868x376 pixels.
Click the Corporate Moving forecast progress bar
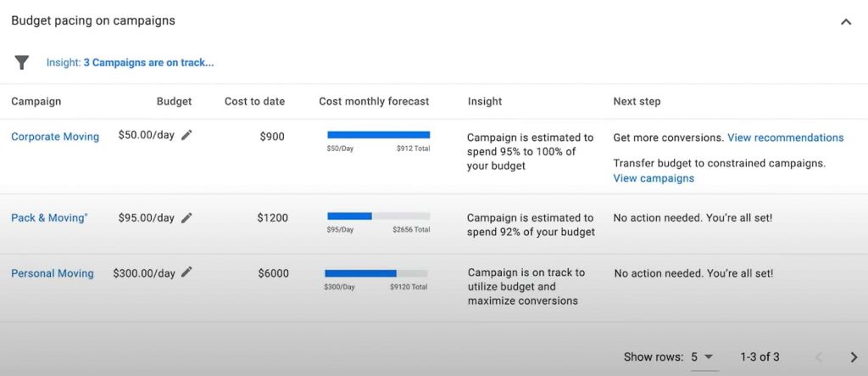click(x=379, y=135)
